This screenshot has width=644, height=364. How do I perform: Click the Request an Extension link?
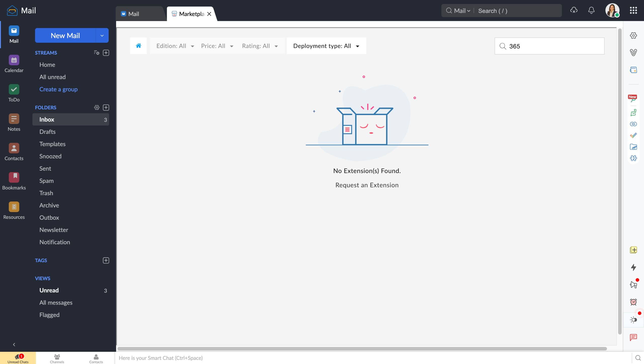coord(367,185)
